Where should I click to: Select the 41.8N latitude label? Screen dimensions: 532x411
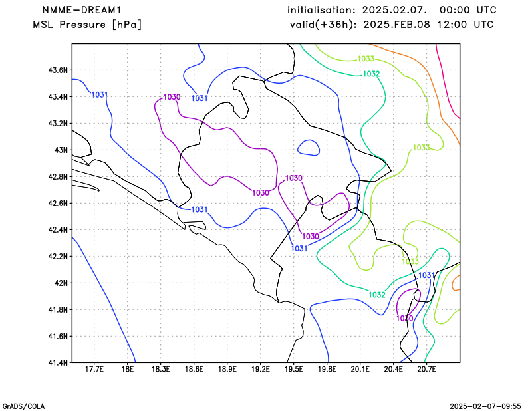point(58,310)
